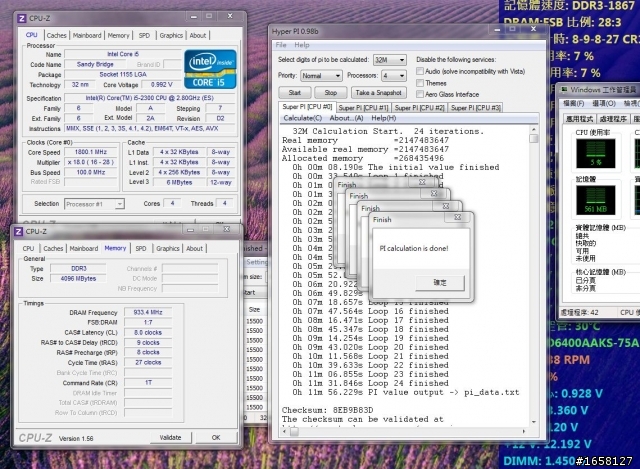Click the Memory Size 4096 MBytes field
This screenshot has height=469, width=640.
[78, 278]
